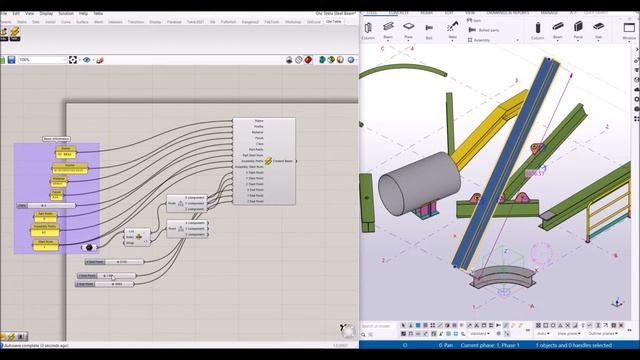
Task: Open the Tekla menu in Grasshopper
Action: point(98,13)
